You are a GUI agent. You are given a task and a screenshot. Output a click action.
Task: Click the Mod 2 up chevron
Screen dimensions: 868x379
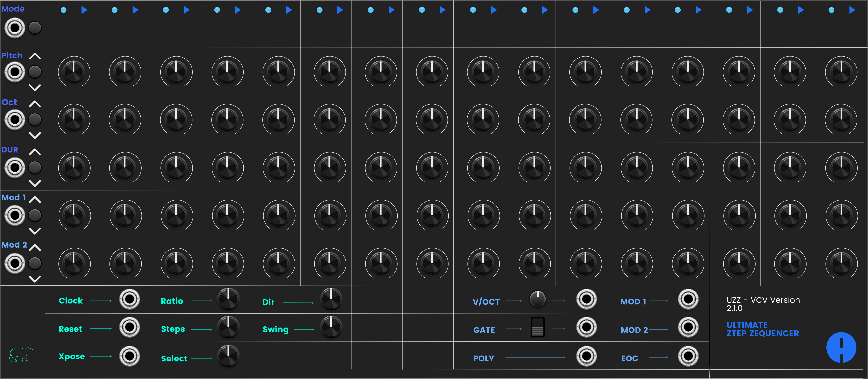coord(35,248)
